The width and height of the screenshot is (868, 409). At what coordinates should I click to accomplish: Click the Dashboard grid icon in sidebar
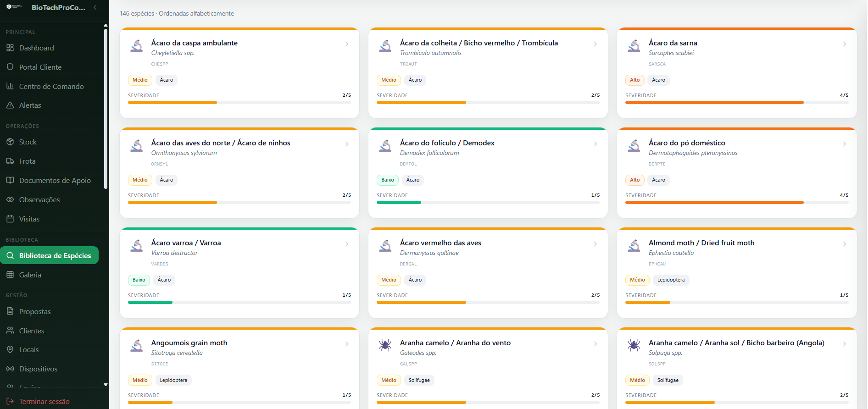click(10, 48)
